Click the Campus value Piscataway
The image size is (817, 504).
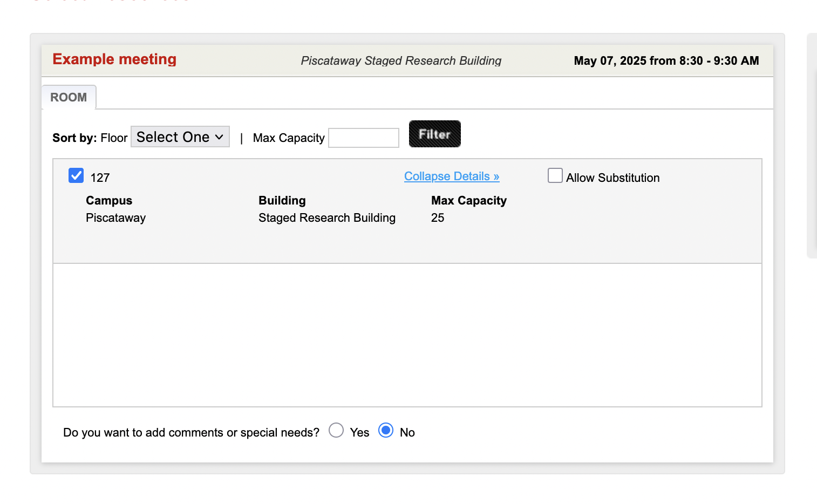[x=115, y=218]
